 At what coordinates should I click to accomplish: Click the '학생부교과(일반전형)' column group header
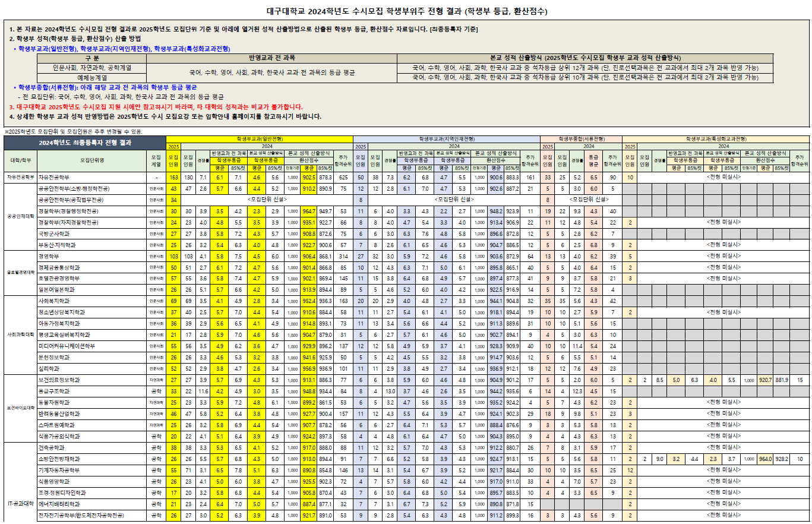(x=260, y=139)
